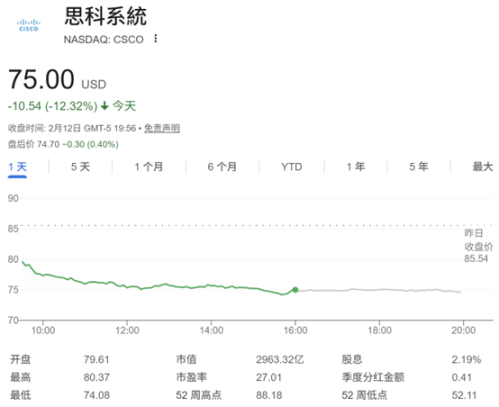Click the 20:00 time axis label
This screenshot has height=407, width=499.
pyautogui.click(x=464, y=330)
